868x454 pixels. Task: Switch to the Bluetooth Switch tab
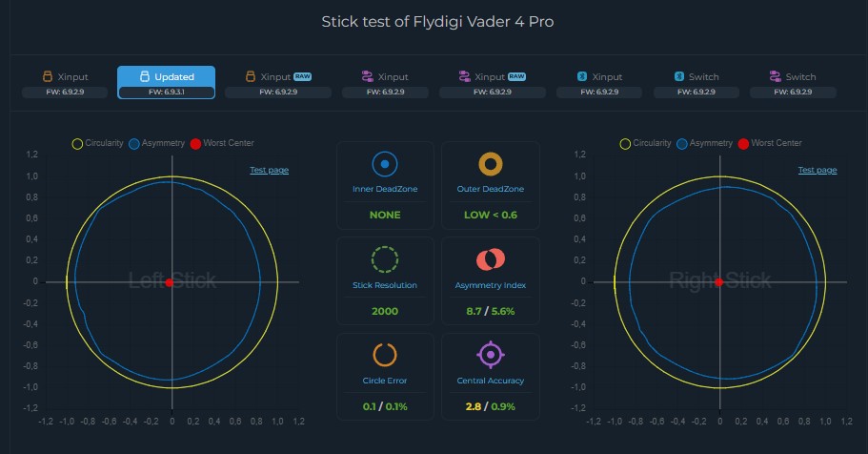tap(696, 83)
